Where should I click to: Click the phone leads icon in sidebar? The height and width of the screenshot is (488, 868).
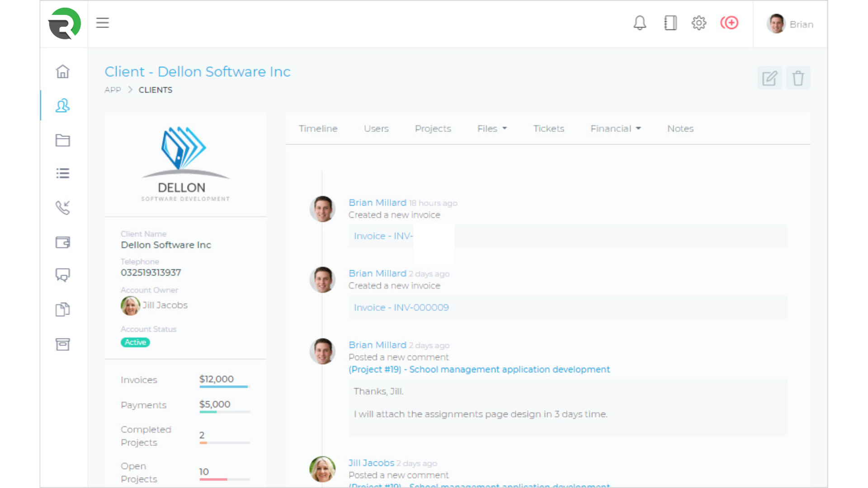63,207
